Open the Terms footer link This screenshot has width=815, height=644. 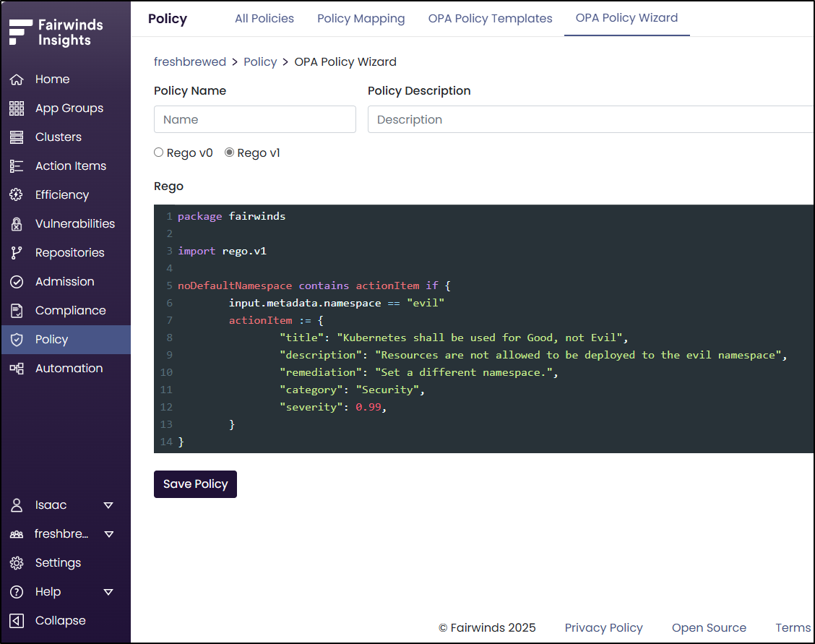(793, 628)
